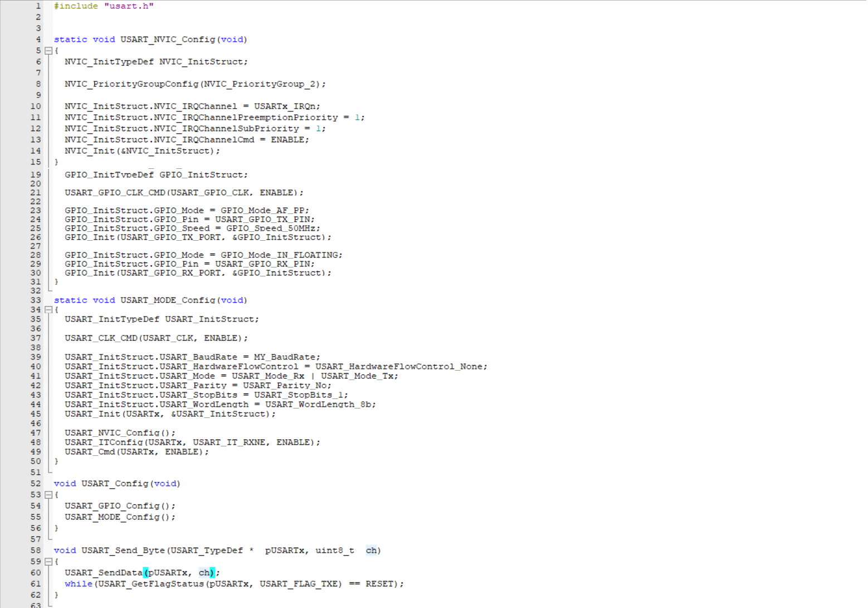Click USART_Parity_No value
This screenshot has height=608, width=868.
coord(285,386)
